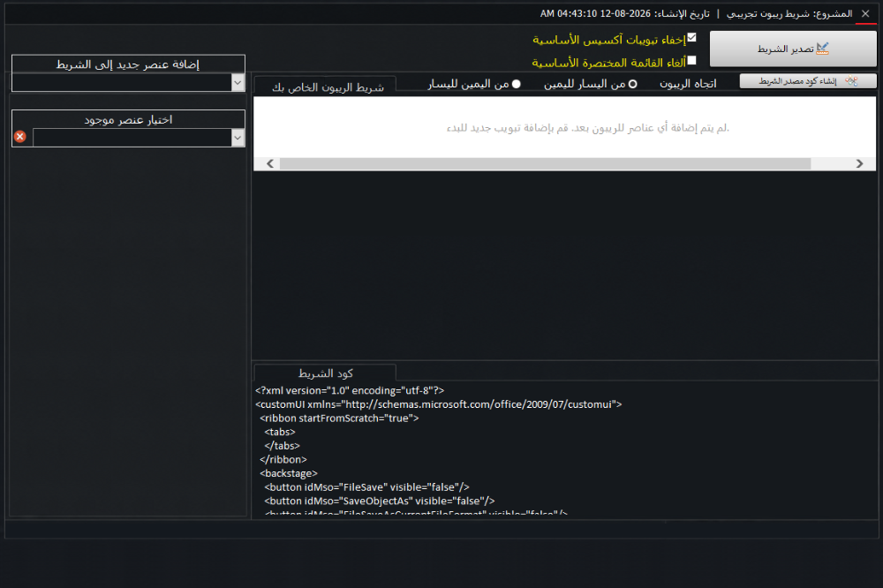Click the left arrow of the ribbon preview scrollbar

pyautogui.click(x=269, y=164)
